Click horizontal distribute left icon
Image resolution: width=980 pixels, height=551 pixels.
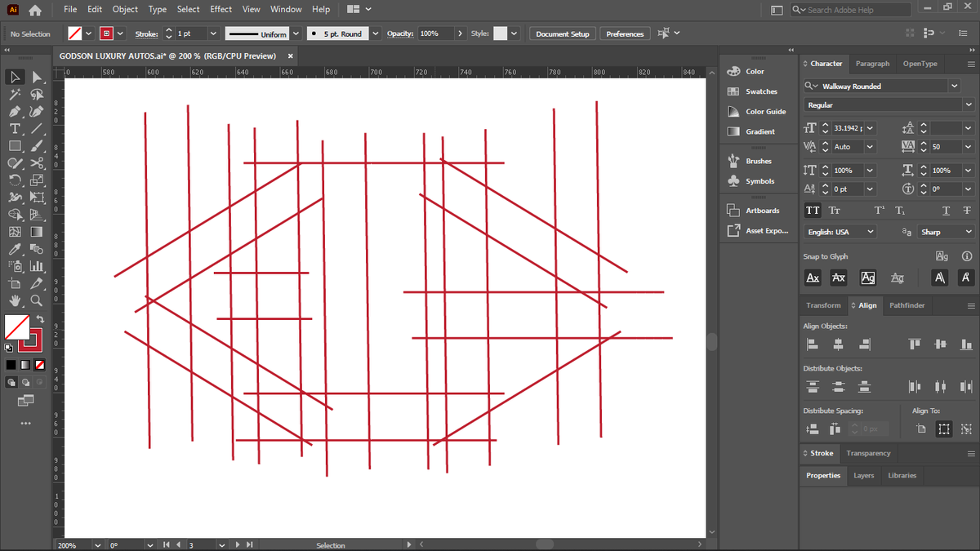point(915,386)
